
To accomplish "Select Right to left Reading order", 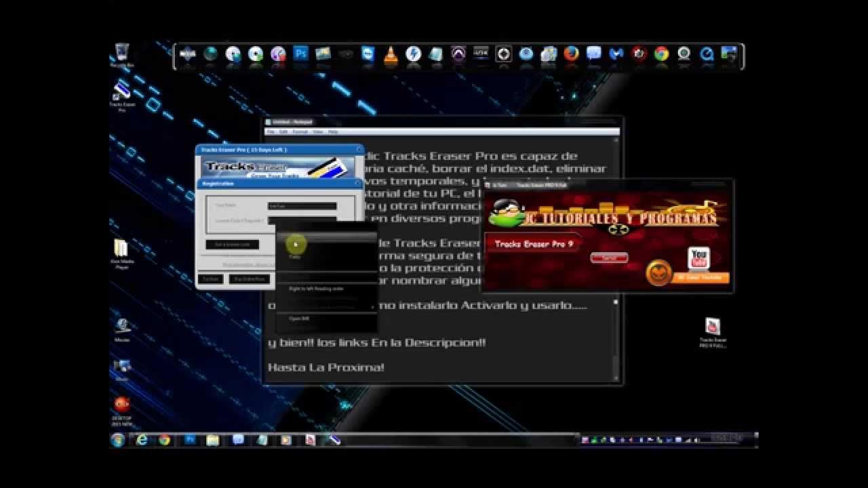I will [327, 289].
